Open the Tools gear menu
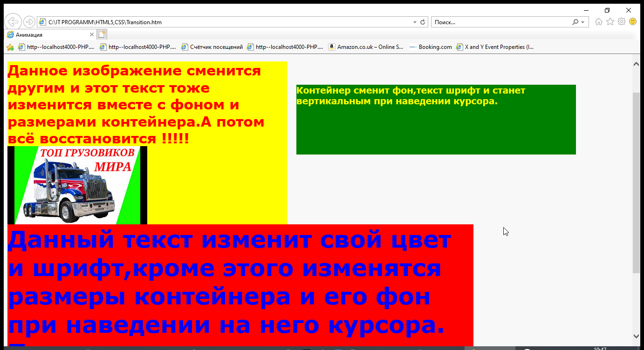 (621, 22)
